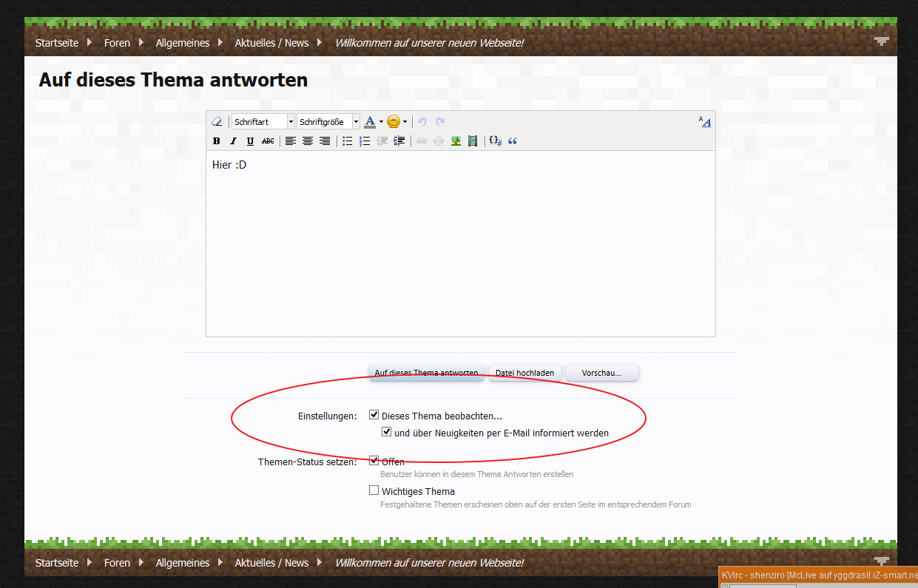Open the 'Willkommen auf unserer neuen Webseite!' top link

(x=429, y=43)
